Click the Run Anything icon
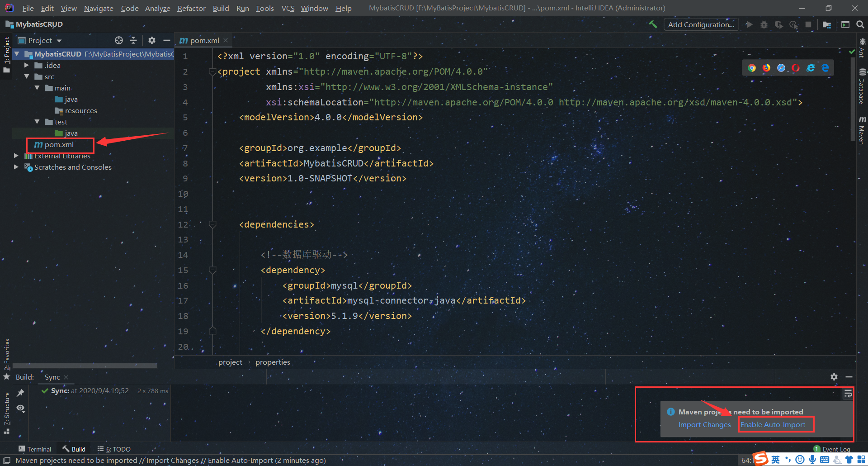The height and width of the screenshot is (466, 868). pos(845,24)
